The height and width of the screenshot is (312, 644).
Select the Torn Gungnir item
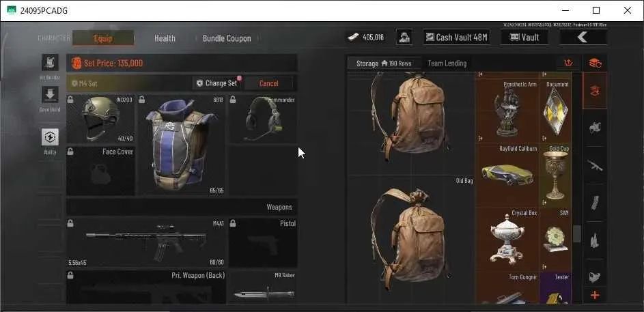click(x=507, y=288)
